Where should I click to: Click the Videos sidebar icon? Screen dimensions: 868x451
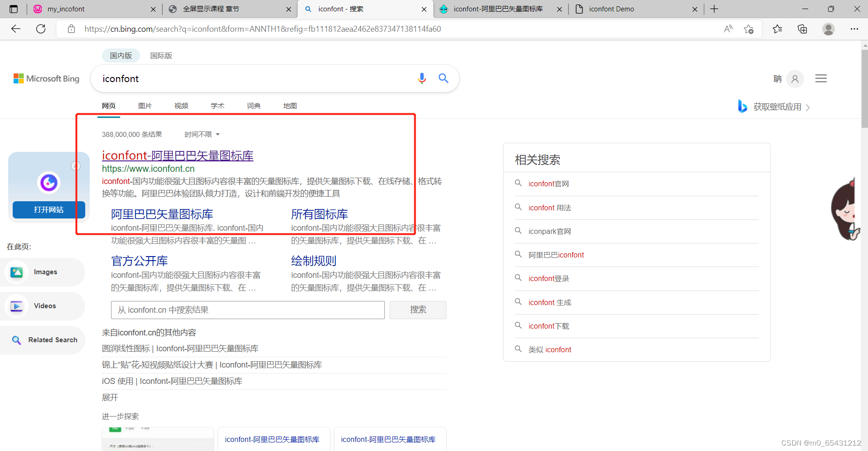click(17, 306)
